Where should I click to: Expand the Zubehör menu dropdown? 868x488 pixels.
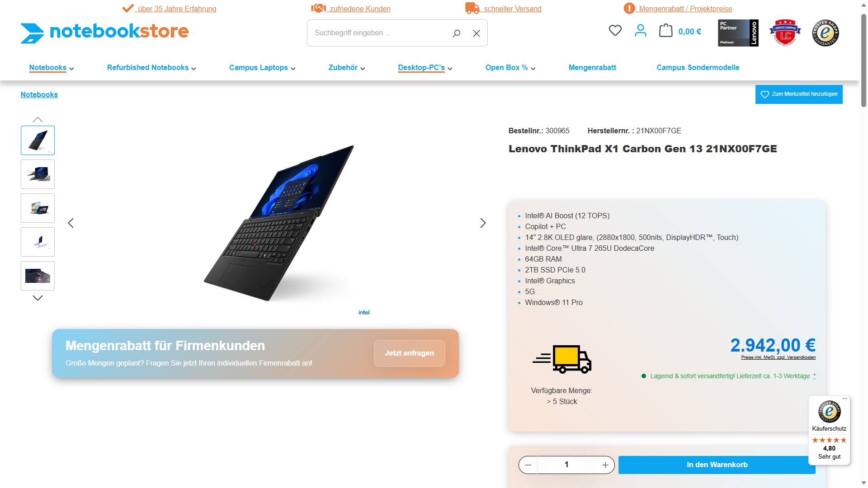click(x=347, y=68)
